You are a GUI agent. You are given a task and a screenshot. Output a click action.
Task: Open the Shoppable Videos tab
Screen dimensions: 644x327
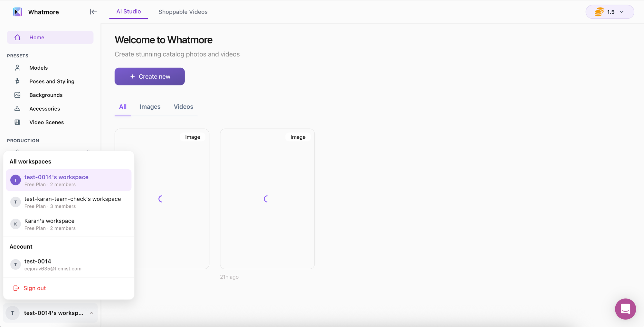coord(183,12)
